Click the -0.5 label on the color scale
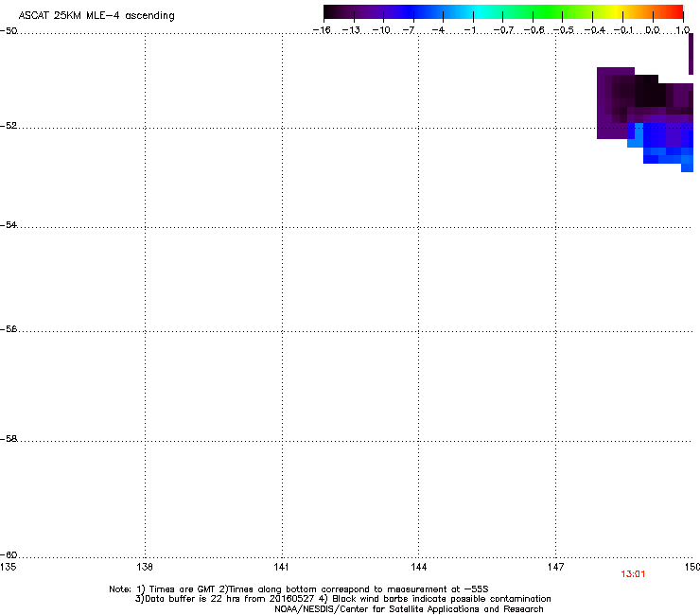700x615 pixels. pyautogui.click(x=564, y=30)
